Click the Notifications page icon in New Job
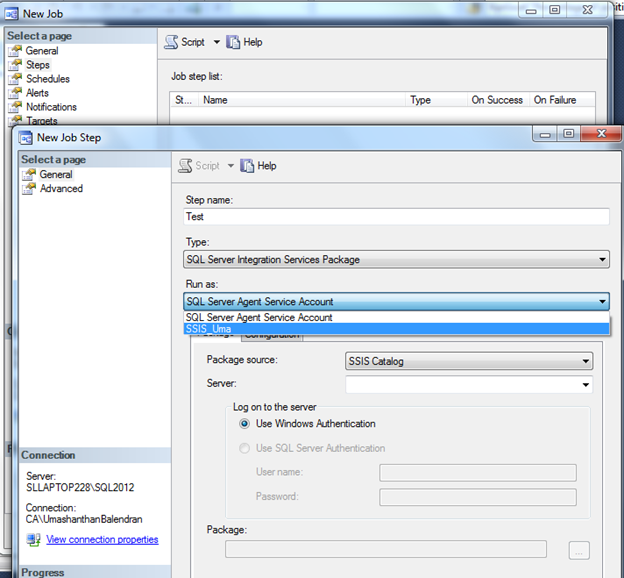 15,107
